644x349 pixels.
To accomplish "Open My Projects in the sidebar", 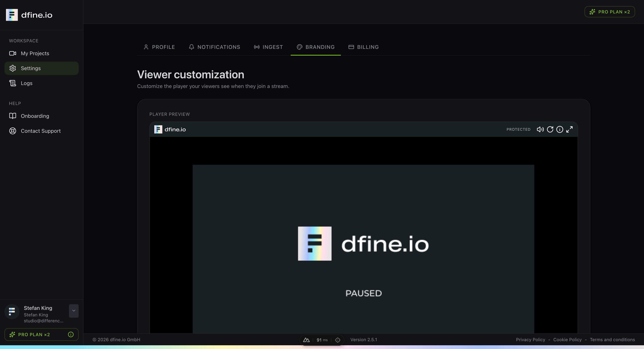I will pos(42,53).
